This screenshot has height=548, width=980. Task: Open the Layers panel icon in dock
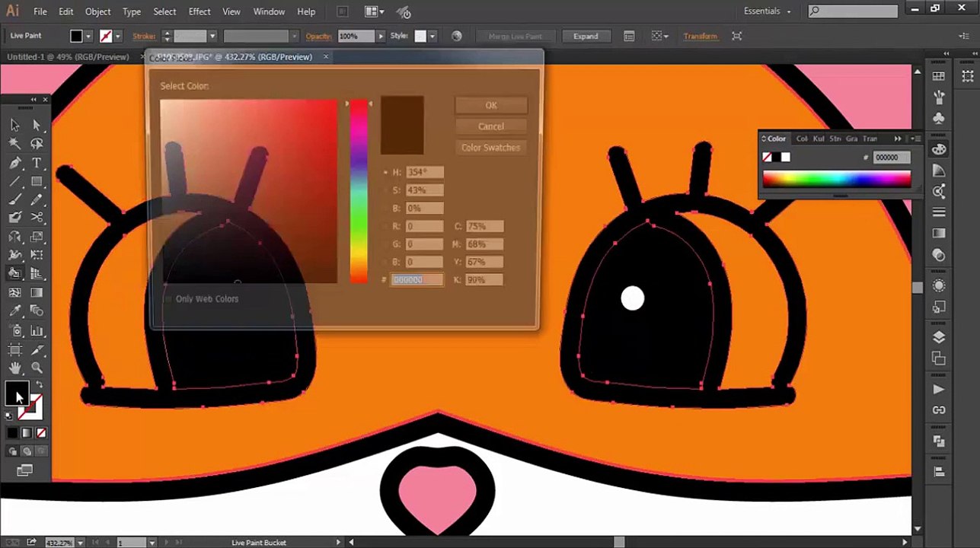coord(939,337)
